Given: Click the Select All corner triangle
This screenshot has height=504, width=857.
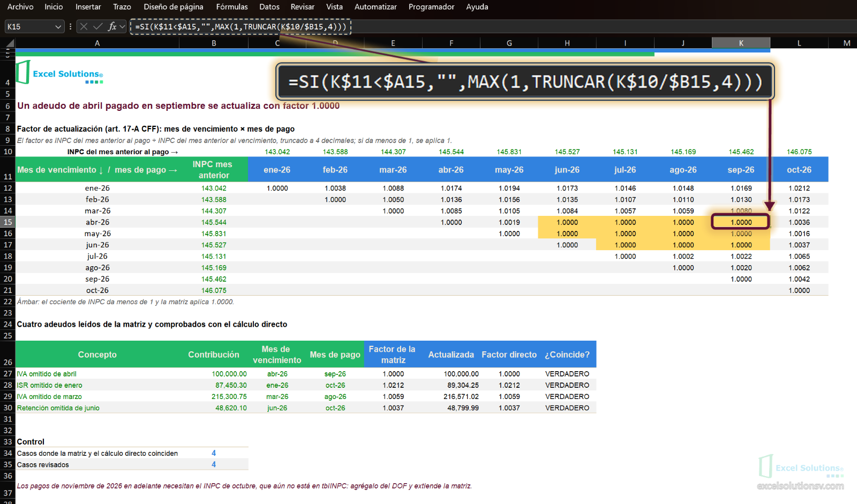Looking at the screenshot, I should pos(10,43).
